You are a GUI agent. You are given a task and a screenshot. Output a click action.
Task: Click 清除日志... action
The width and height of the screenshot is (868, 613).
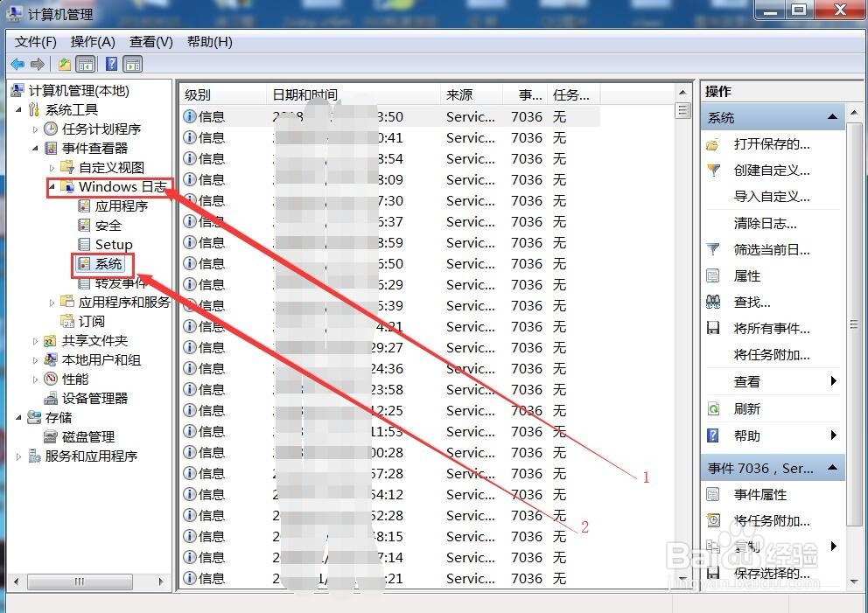765,224
